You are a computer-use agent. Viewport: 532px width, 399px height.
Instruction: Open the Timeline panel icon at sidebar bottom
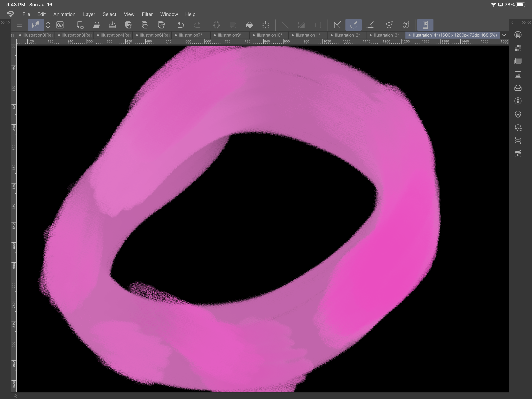click(518, 154)
